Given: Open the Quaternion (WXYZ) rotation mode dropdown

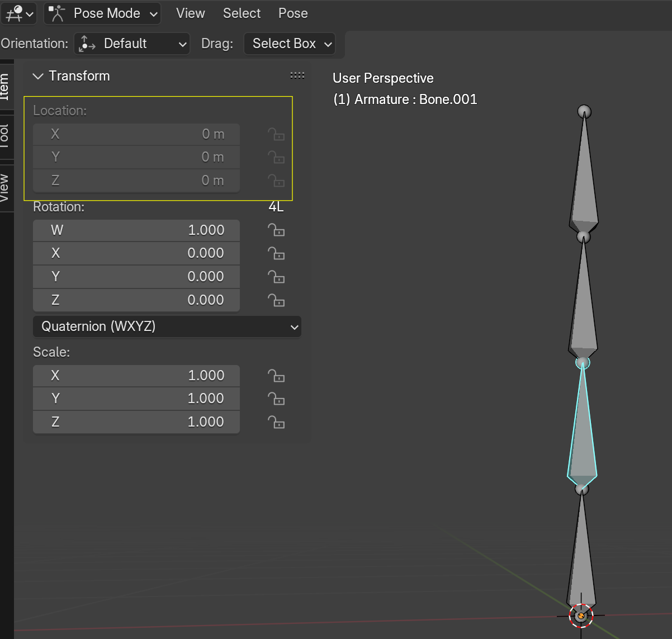Looking at the screenshot, I should point(167,326).
